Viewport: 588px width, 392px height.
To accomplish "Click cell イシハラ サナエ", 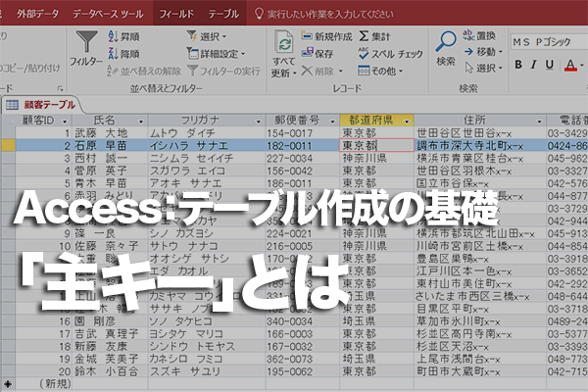I will [x=207, y=146].
